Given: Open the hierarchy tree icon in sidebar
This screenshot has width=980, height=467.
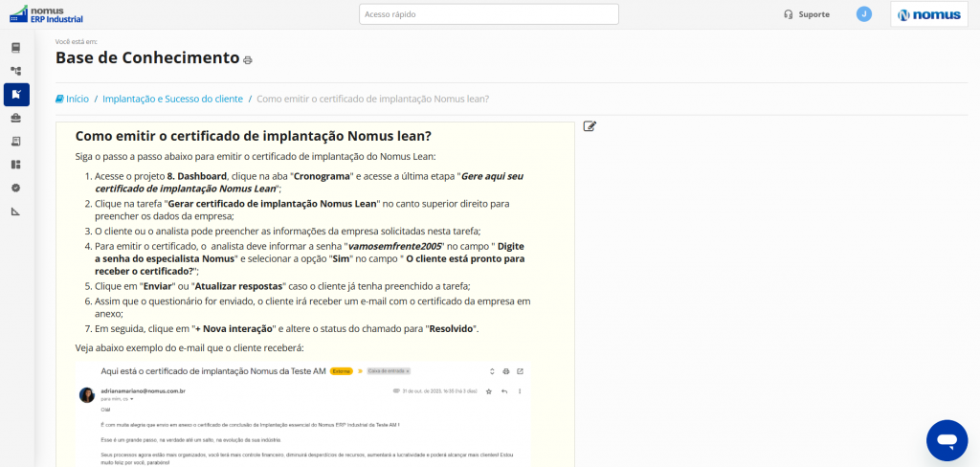Looking at the screenshot, I should [x=16, y=71].
